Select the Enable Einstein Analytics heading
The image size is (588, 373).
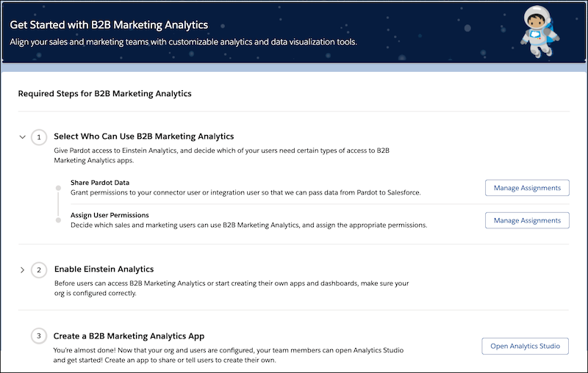point(104,269)
